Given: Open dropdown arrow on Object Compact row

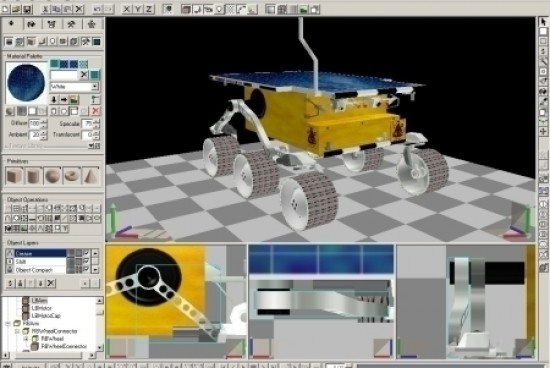Looking at the screenshot, I should pos(95,270).
